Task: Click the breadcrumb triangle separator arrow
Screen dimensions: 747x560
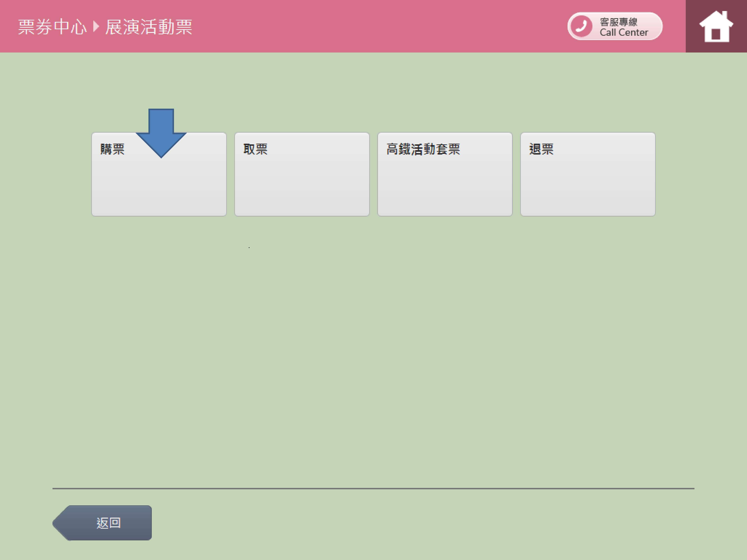Action: pyautogui.click(x=96, y=26)
